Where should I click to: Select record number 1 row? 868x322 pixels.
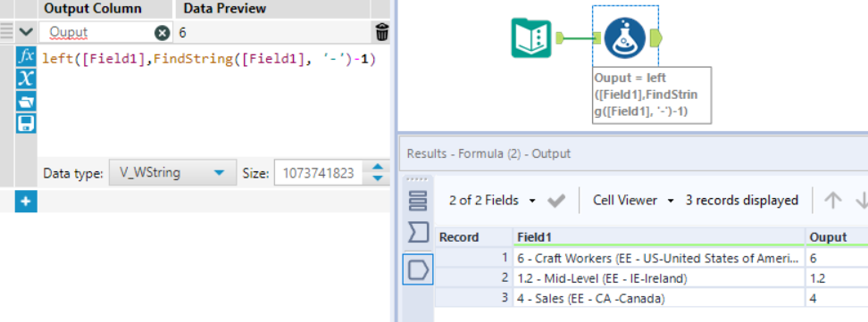tap(474, 258)
